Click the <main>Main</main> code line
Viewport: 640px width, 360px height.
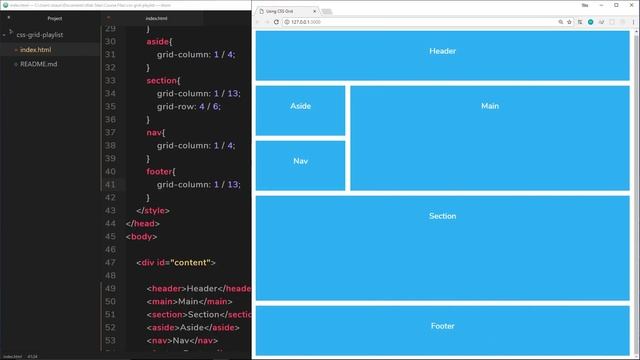189,302
